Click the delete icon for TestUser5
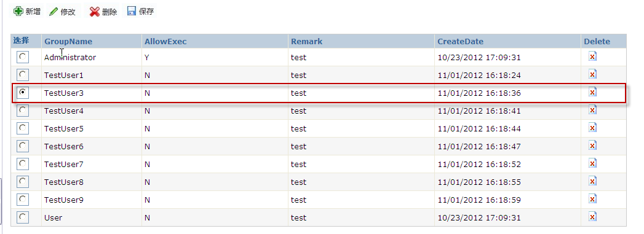This screenshot has height=234, width=644. 592,128
